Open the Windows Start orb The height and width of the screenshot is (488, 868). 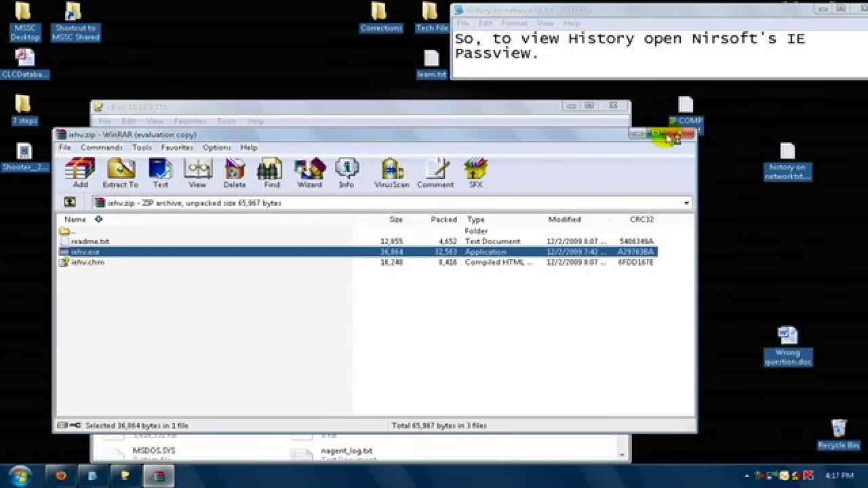point(20,475)
